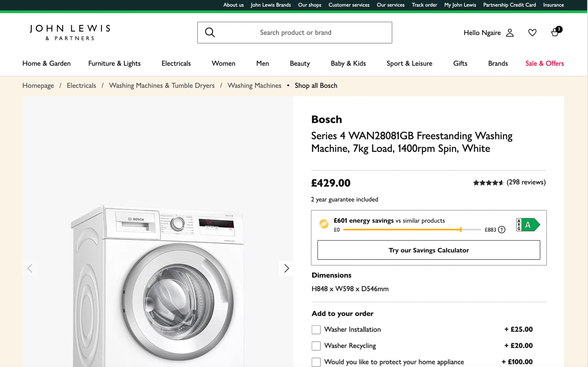588x367 pixels.
Task: Tick the Washer Installation checkbox
Action: [316, 330]
